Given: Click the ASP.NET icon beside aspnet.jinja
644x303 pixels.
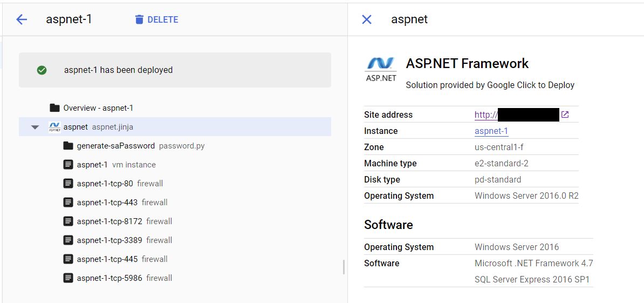Looking at the screenshot, I should click(54, 127).
